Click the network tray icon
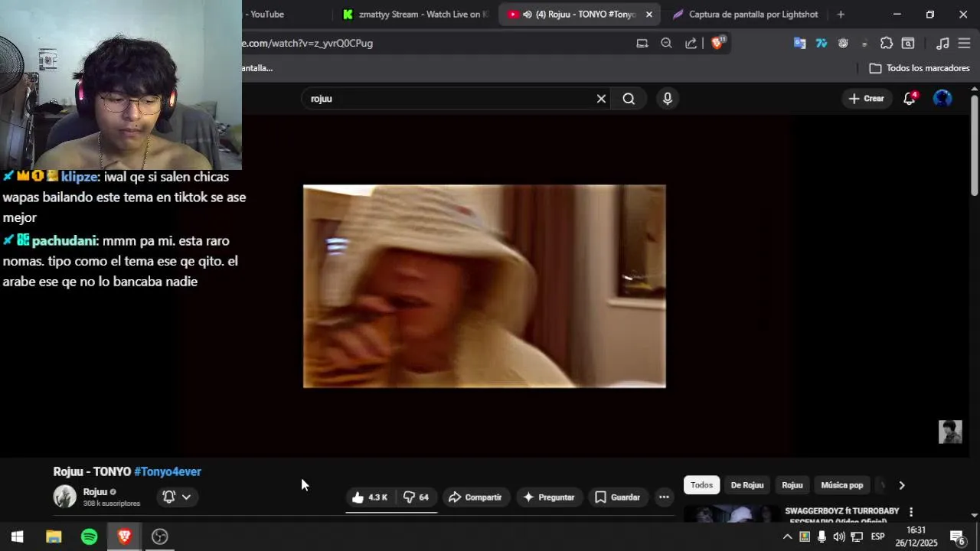This screenshot has width=980, height=551. (x=857, y=536)
